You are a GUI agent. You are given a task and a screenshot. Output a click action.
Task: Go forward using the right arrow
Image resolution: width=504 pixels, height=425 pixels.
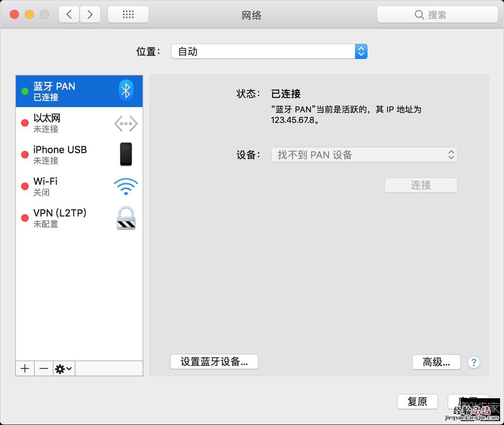pos(90,15)
